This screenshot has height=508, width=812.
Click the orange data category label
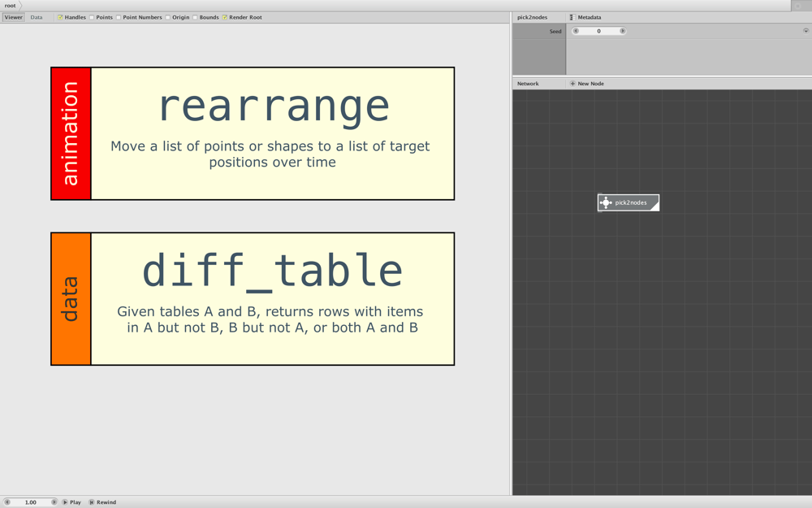pos(71,298)
